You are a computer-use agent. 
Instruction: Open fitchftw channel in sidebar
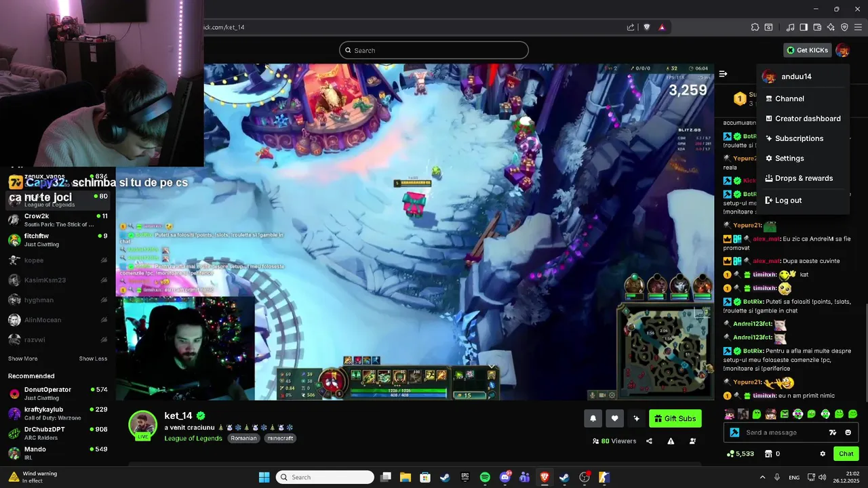[x=58, y=240]
